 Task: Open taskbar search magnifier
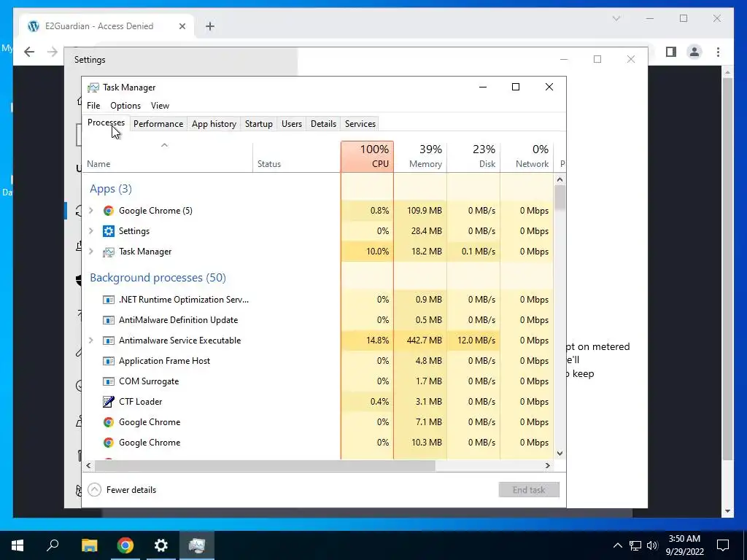pyautogui.click(x=53, y=545)
